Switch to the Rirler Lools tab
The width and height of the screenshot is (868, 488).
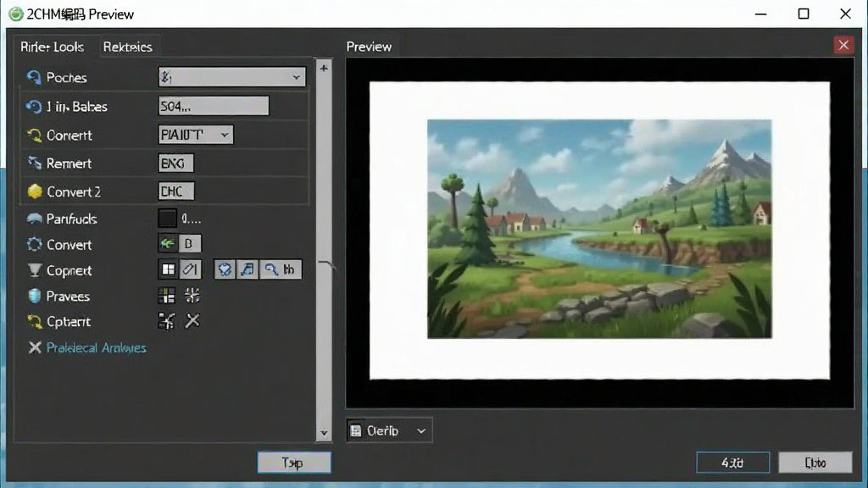52,47
